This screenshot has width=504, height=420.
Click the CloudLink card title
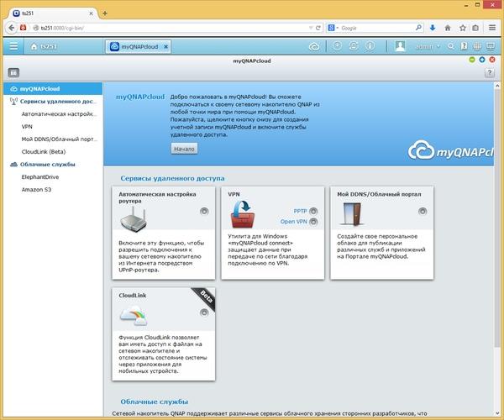(133, 296)
